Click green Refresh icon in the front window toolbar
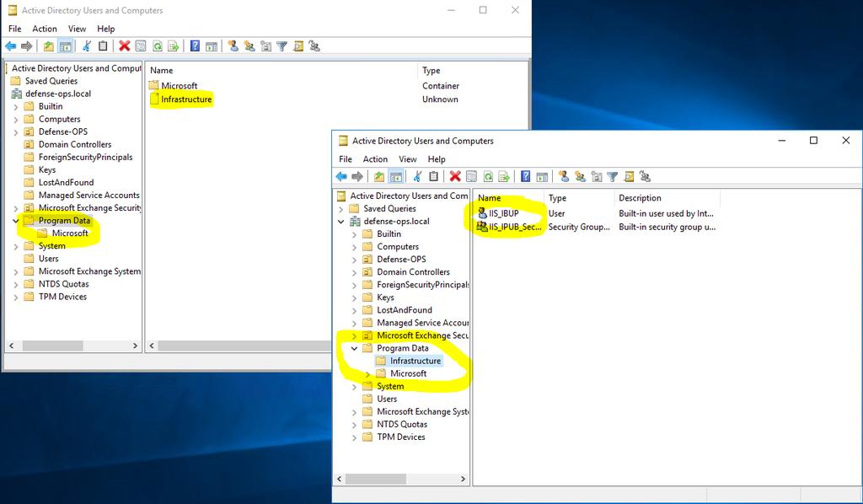Image resolution: width=863 pixels, height=504 pixels. point(488,177)
